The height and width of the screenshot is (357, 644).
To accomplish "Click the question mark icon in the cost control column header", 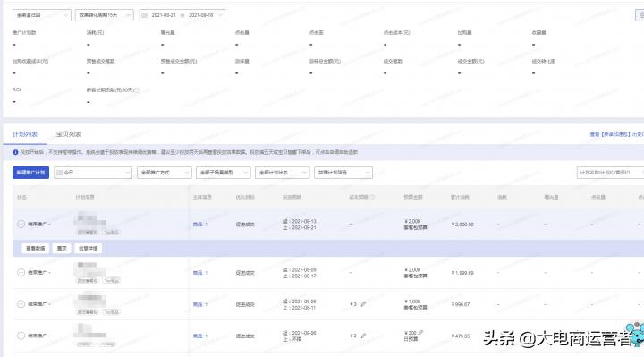I will click(x=372, y=197).
